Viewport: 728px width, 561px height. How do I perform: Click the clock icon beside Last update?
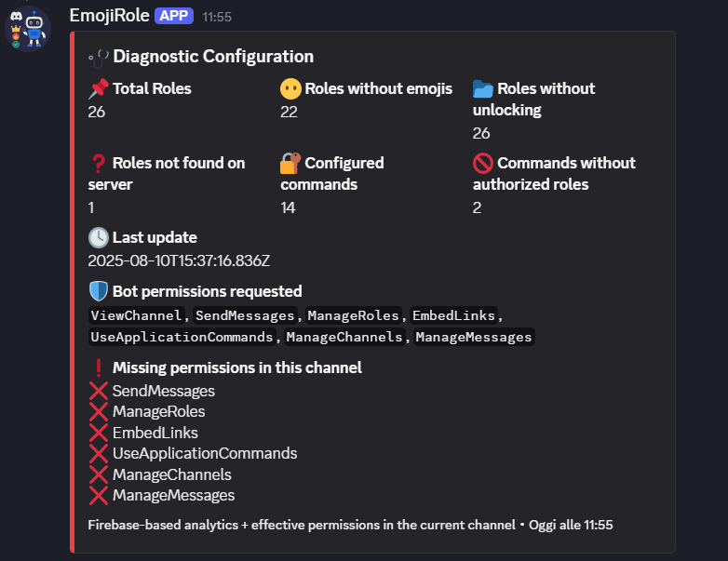pyautogui.click(x=99, y=238)
